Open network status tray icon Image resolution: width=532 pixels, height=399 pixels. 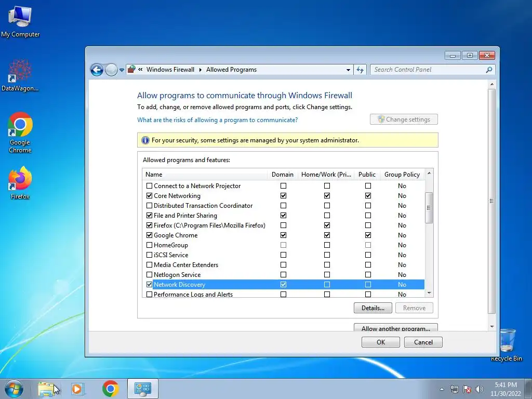(454, 389)
